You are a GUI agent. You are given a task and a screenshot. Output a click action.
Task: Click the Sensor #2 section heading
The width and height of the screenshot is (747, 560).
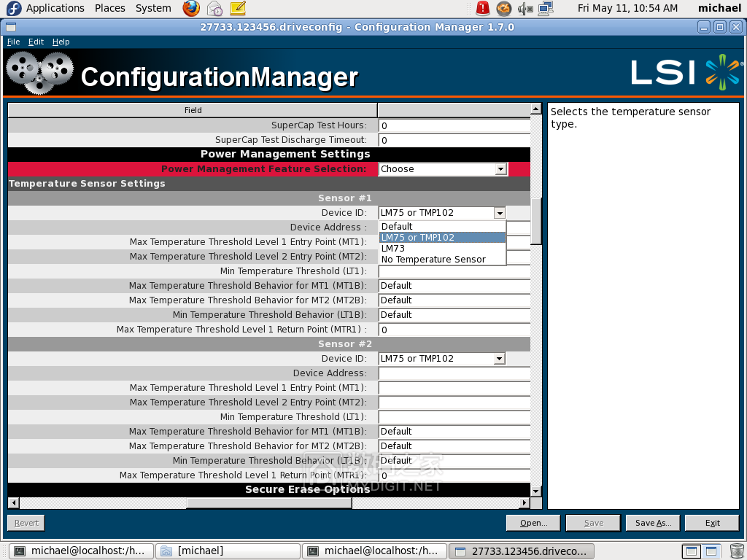pos(344,344)
